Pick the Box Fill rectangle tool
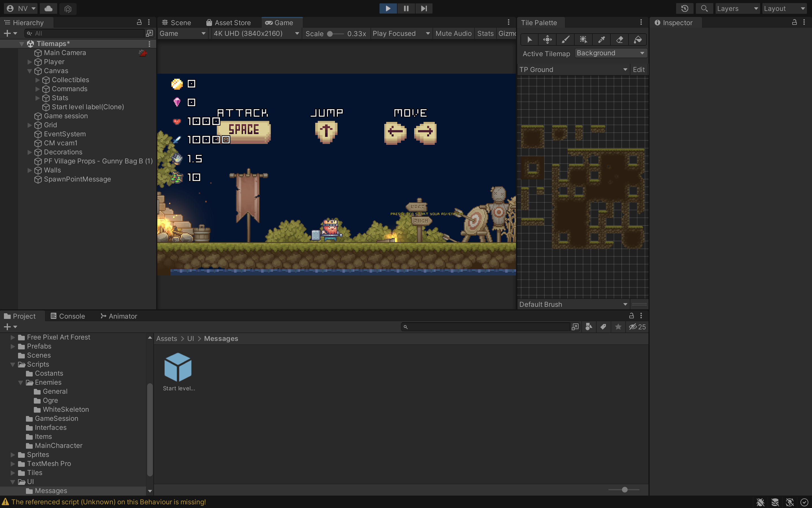Screen dimensions: 812x508 pyautogui.click(x=584, y=40)
